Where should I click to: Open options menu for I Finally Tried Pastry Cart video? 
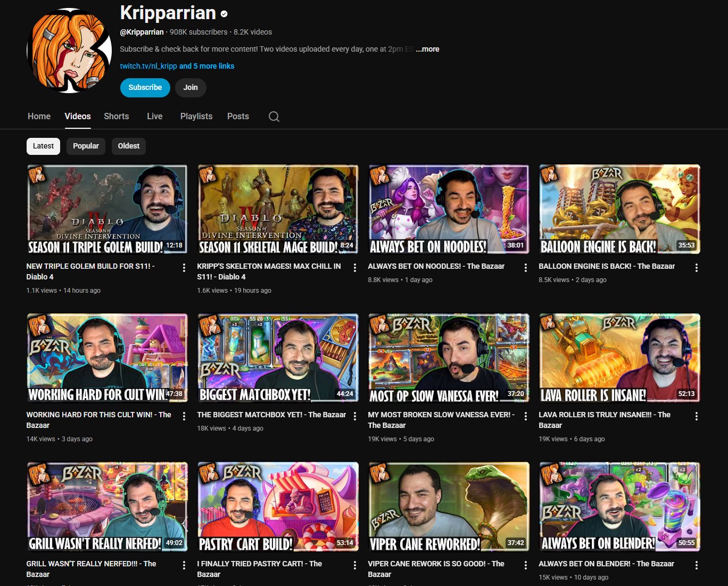pyautogui.click(x=355, y=565)
